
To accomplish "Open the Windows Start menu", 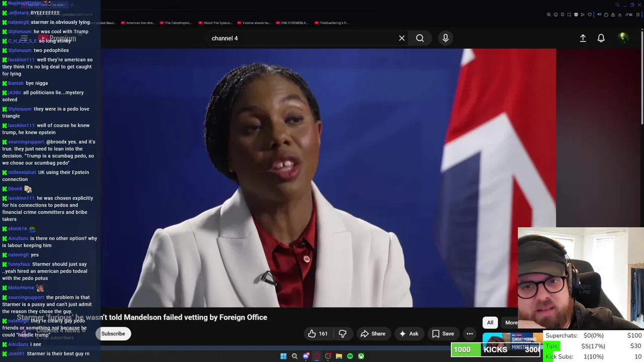I will 283,356.
